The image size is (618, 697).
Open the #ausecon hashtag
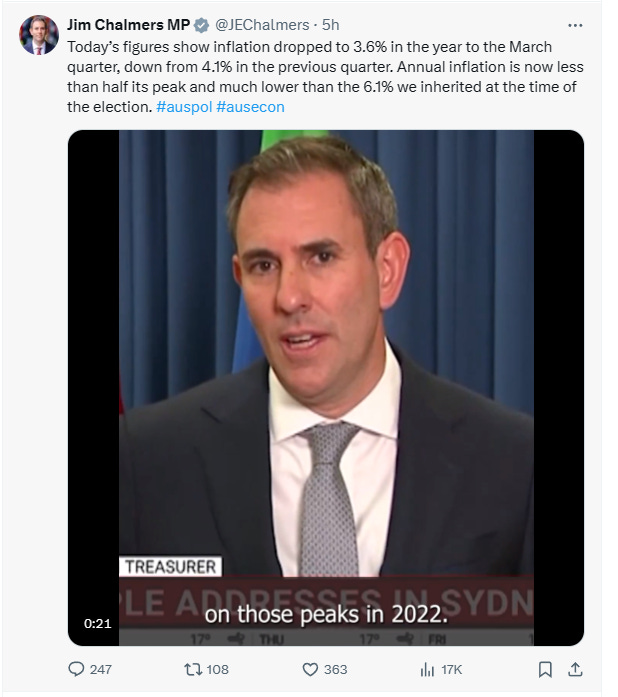[250, 107]
